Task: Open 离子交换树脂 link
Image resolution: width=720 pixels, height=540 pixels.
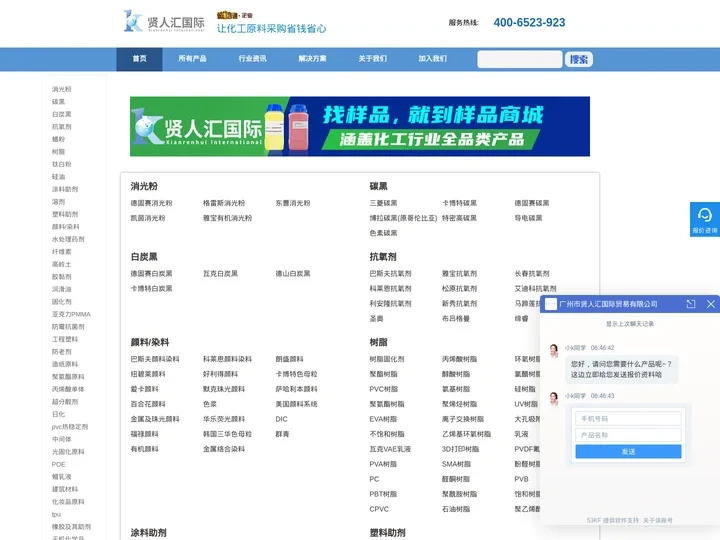Action: click(463, 419)
